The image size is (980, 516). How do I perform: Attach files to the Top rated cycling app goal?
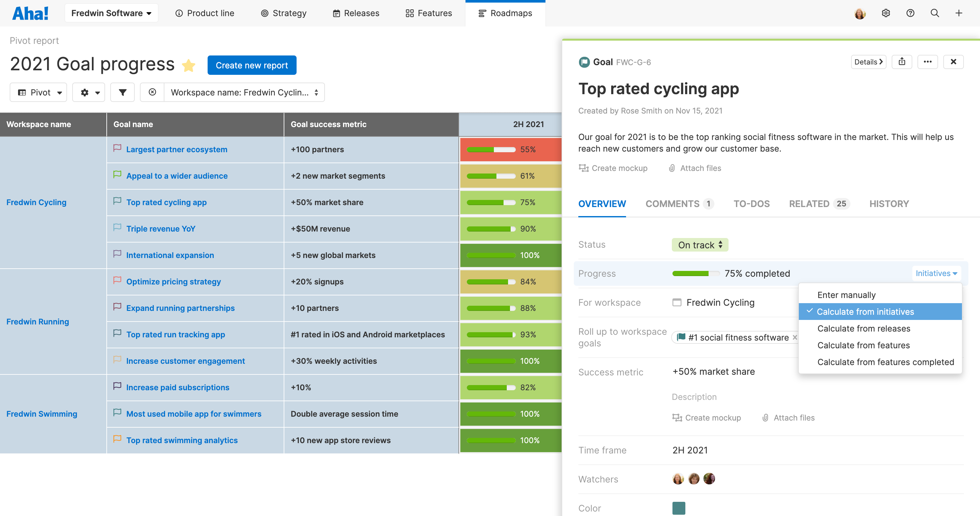695,168
